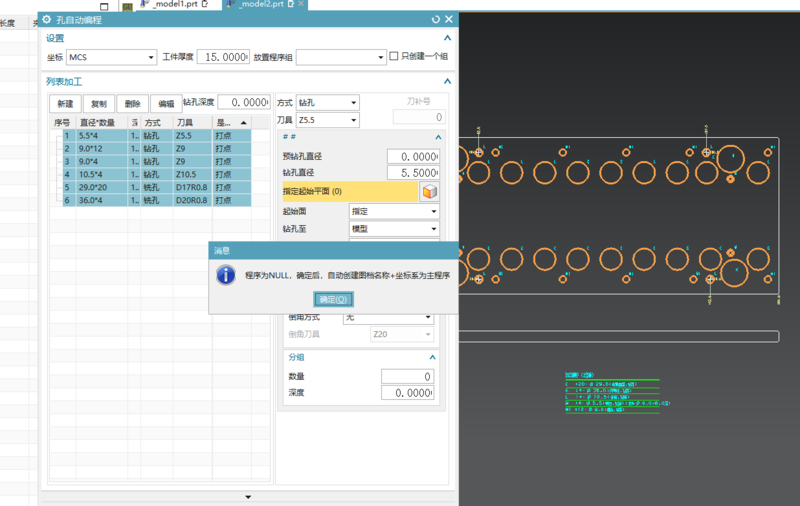Viewport: 800px width, 506px height.
Task: Click the 预钻孔直径 input field
Action: [413, 157]
